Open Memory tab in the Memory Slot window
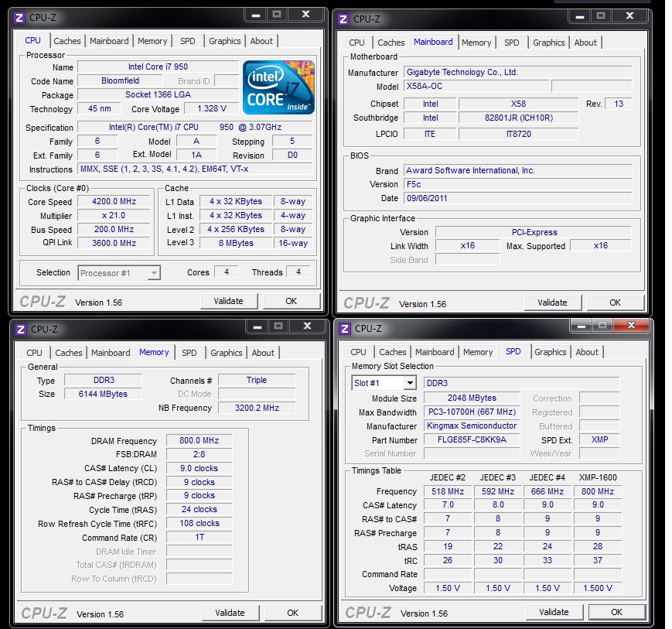 (x=478, y=352)
